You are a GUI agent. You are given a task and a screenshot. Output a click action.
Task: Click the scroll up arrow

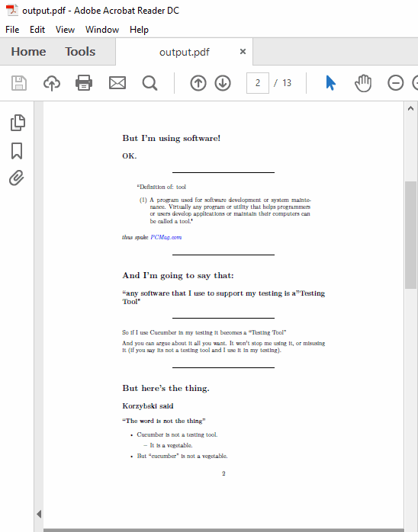tap(410, 108)
